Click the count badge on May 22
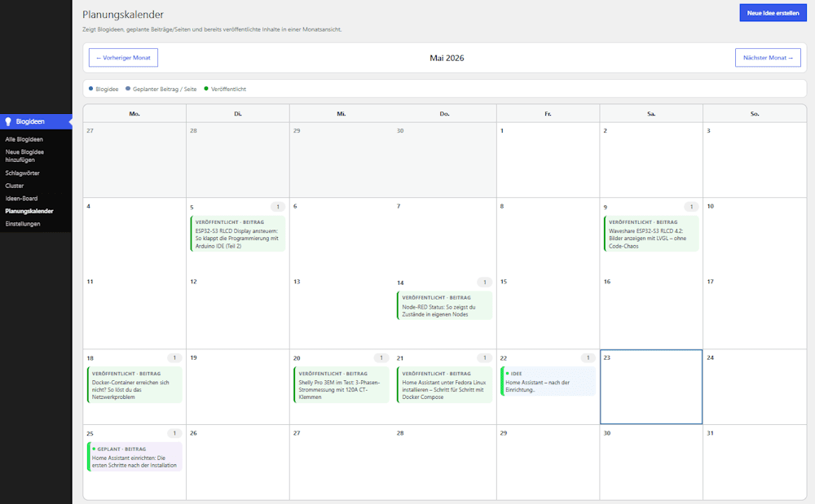 588,358
